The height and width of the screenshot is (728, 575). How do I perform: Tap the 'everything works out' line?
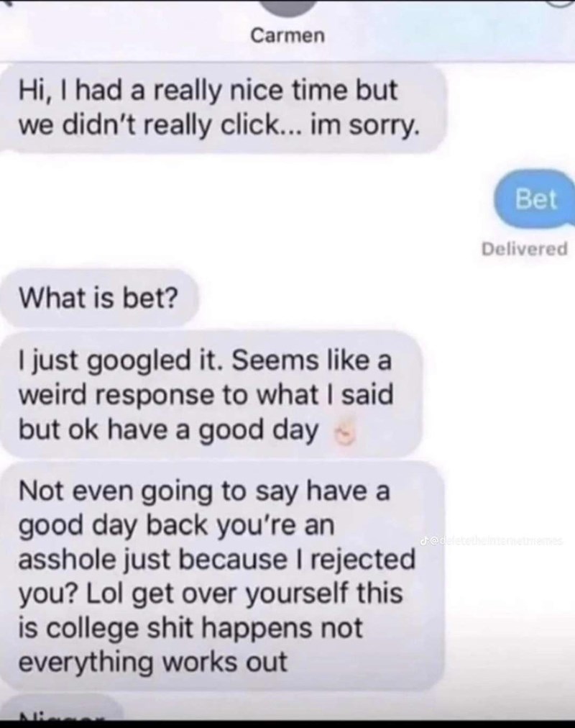tap(152, 661)
